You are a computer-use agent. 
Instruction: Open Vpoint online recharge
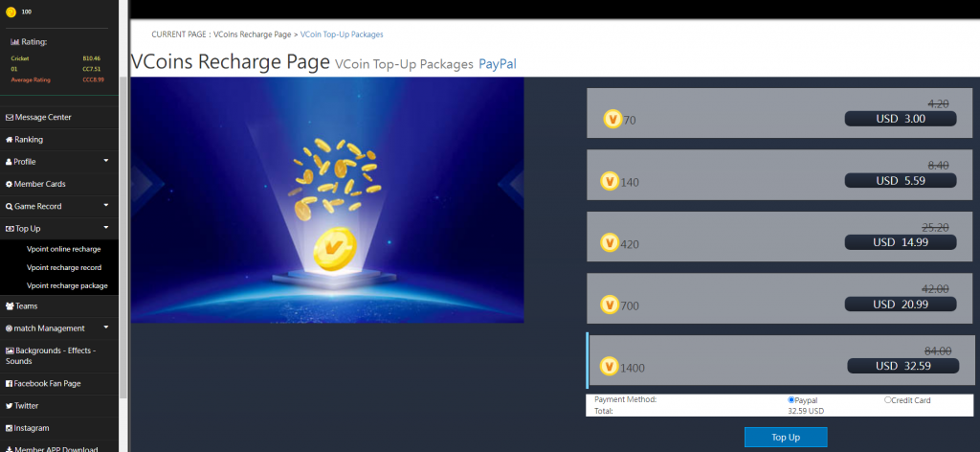[64, 249]
